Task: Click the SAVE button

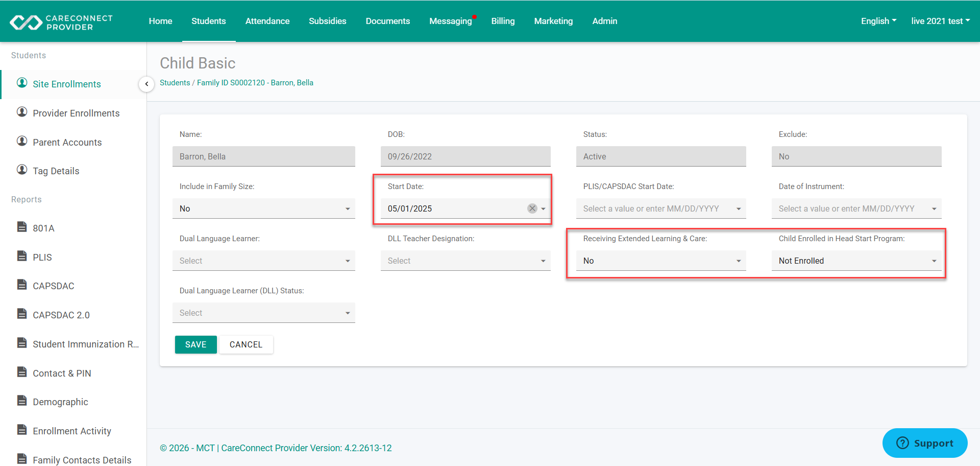Action: point(196,344)
